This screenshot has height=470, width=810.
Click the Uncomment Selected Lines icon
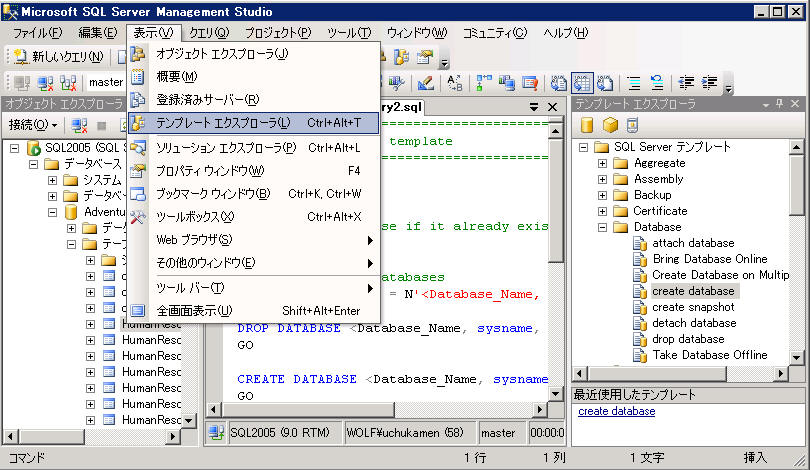[x=657, y=83]
